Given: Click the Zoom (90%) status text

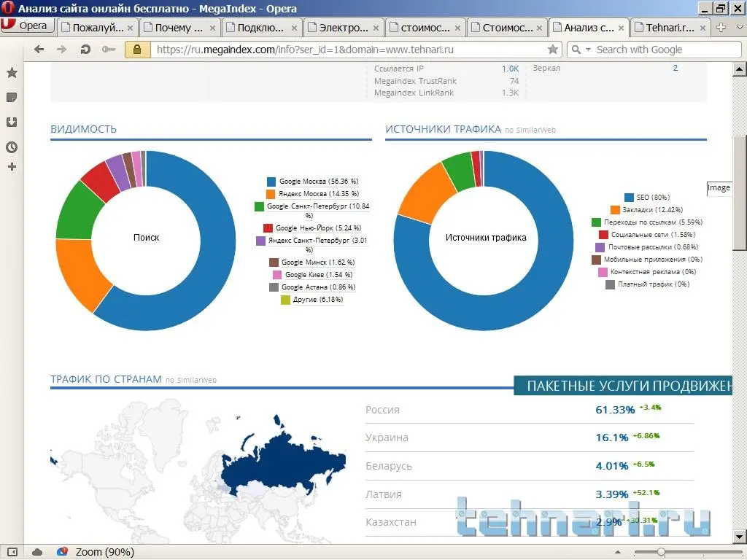Looking at the screenshot, I should (104, 552).
